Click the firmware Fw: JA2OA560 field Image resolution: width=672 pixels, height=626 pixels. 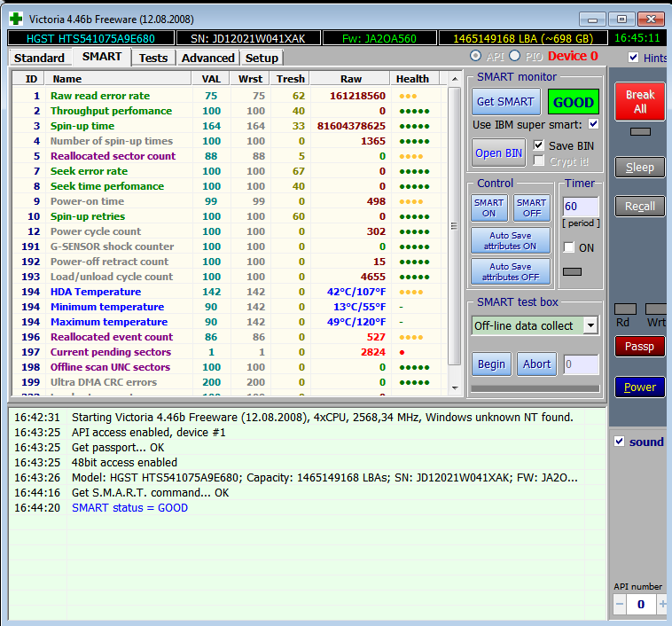[x=379, y=38]
